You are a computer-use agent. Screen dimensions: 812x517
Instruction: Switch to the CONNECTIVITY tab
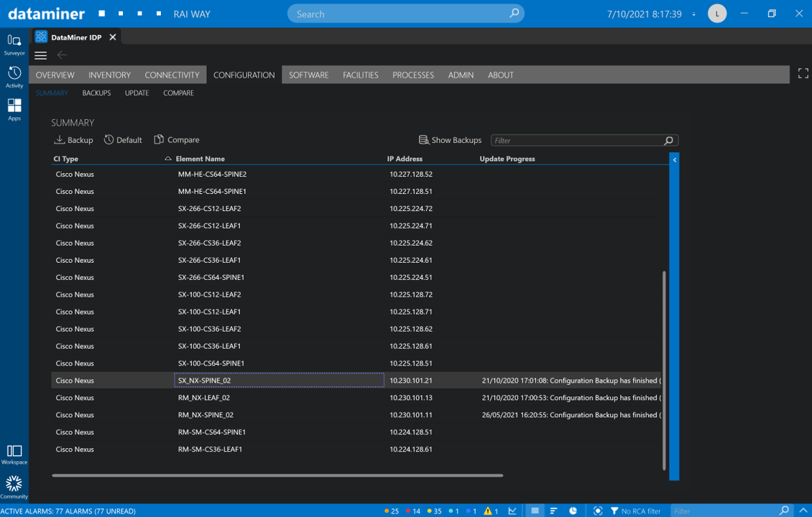(172, 75)
